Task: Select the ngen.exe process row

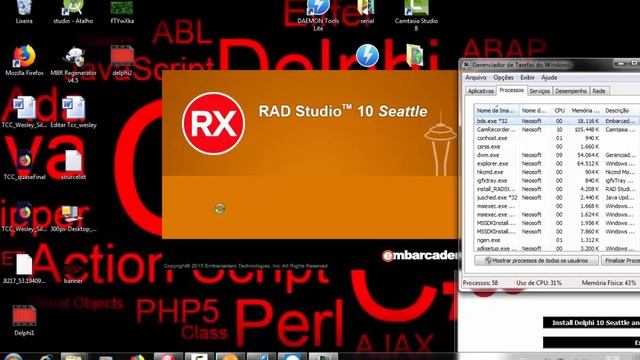Action: click(x=557, y=240)
